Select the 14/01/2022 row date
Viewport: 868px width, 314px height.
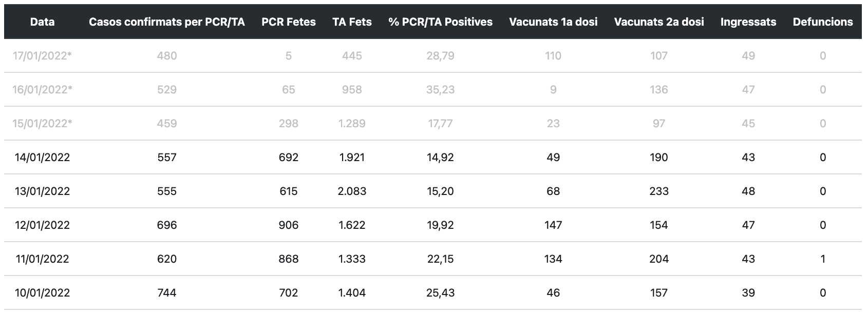pyautogui.click(x=42, y=158)
